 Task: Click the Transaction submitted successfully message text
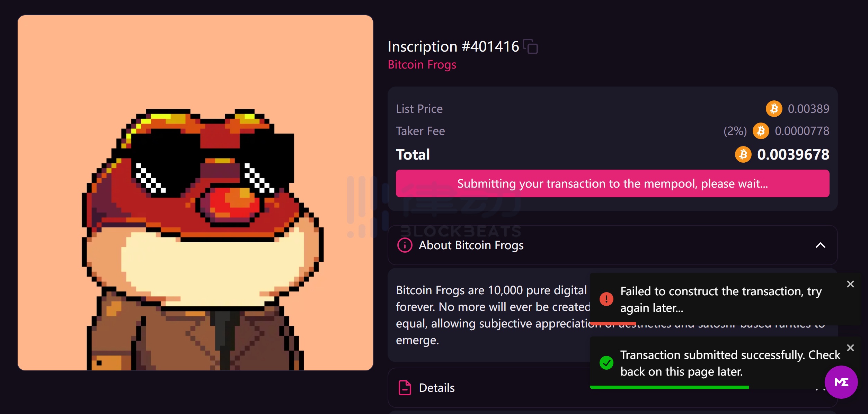pyautogui.click(x=730, y=363)
